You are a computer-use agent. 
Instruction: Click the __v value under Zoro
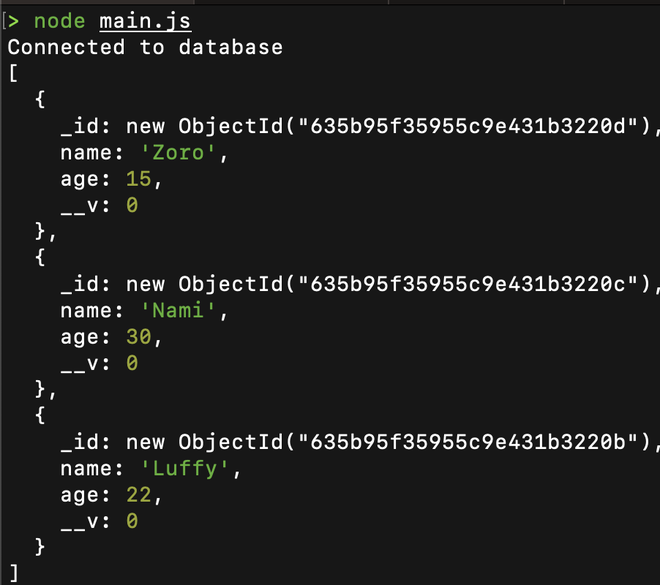pyautogui.click(x=132, y=205)
